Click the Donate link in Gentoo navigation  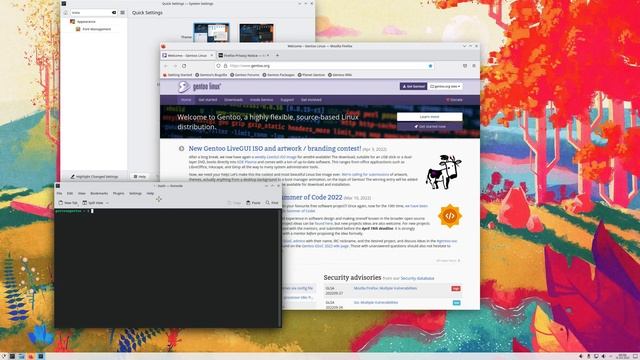454,100
